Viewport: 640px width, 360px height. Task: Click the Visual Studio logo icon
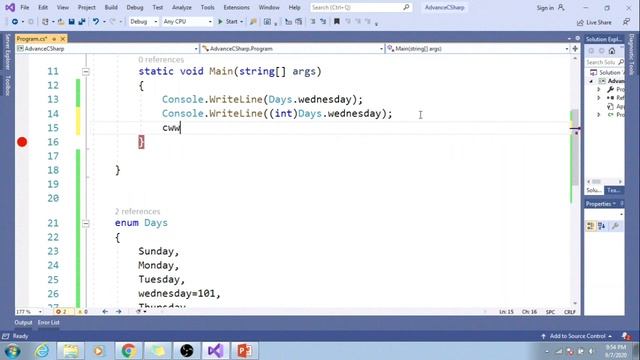[10, 7]
